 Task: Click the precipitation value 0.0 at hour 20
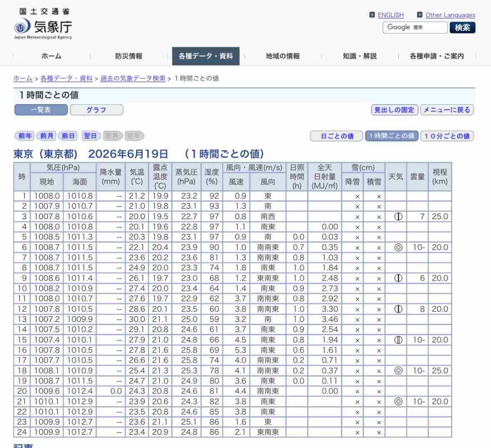point(116,391)
